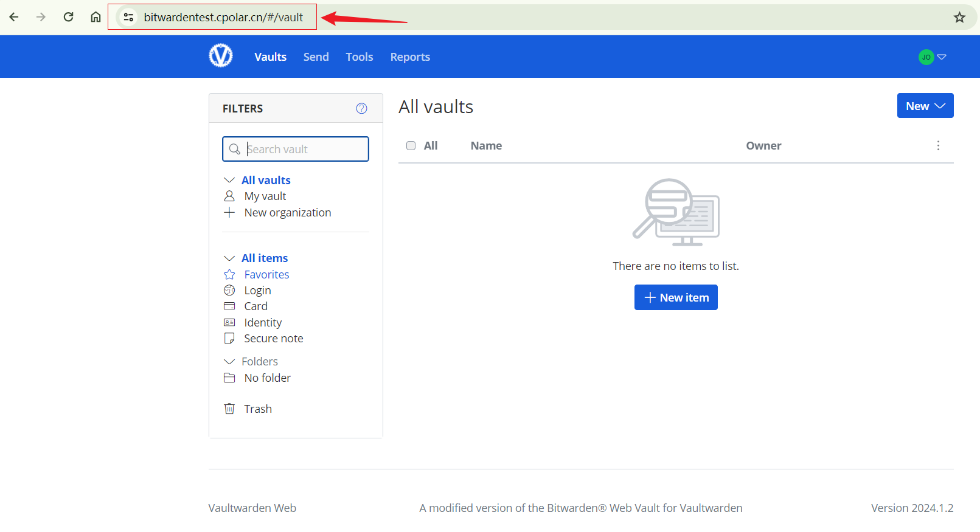Viewport: 980px width, 532px height.
Task: Click the browser forward arrow
Action: pos(41,17)
